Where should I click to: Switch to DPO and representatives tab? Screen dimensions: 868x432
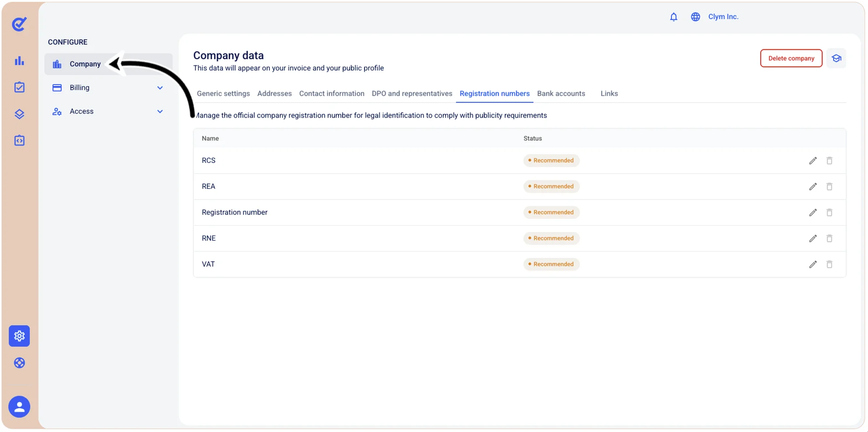(x=412, y=94)
